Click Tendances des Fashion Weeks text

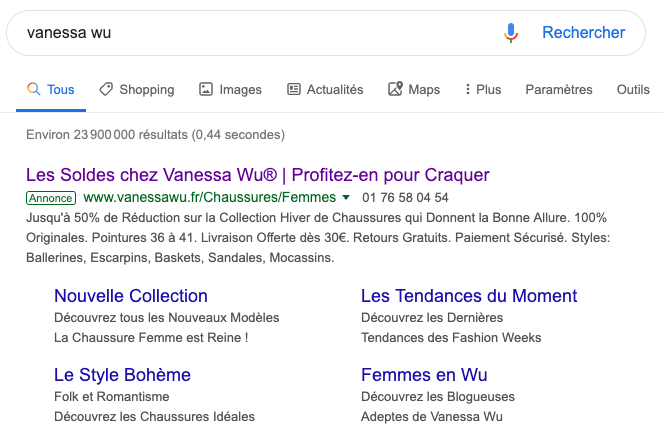[451, 337]
